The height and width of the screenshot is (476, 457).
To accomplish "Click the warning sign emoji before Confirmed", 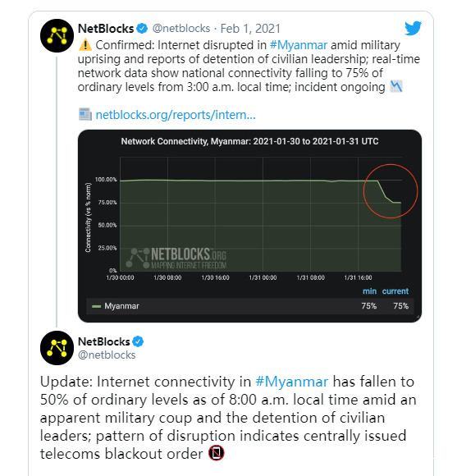I will (x=85, y=45).
